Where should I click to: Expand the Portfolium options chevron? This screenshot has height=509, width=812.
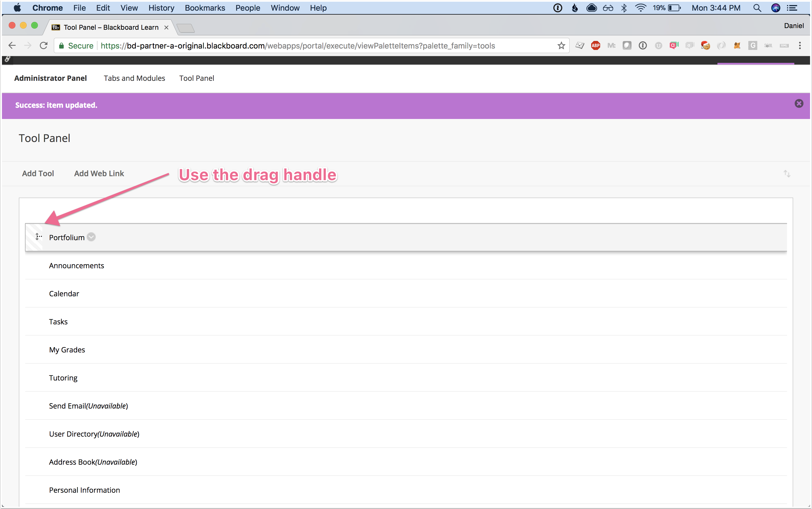tap(91, 237)
